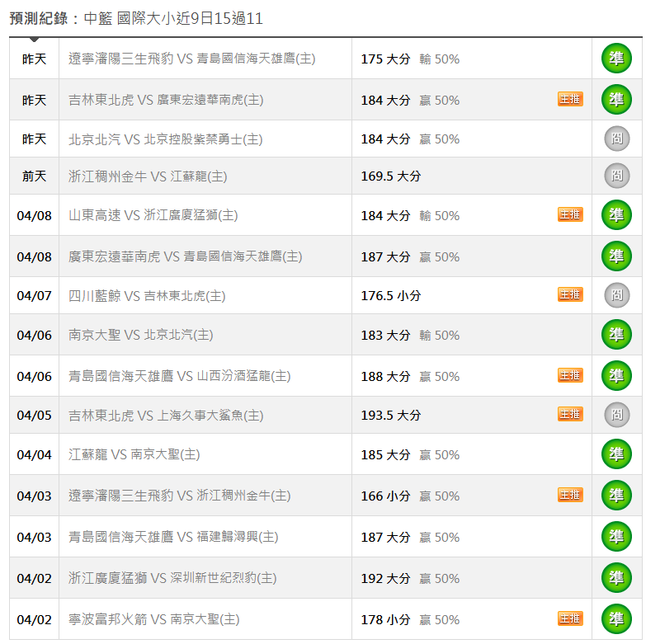The image size is (646, 644).
Task: Open match 遼寧瀋陽三生飛豹 VS 浙江稠州金牛(主)
Action: coord(179,496)
